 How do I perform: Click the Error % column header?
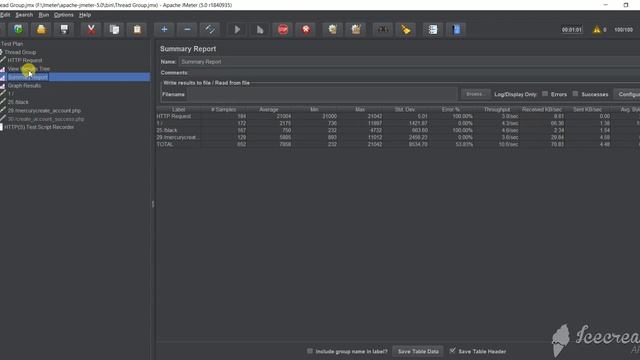[451, 109]
